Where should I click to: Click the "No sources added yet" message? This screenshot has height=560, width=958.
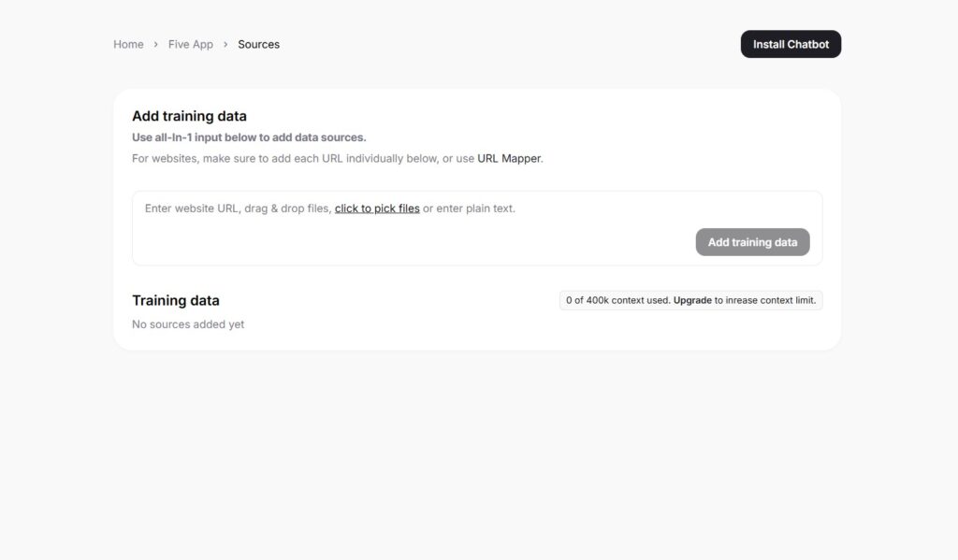tap(188, 324)
